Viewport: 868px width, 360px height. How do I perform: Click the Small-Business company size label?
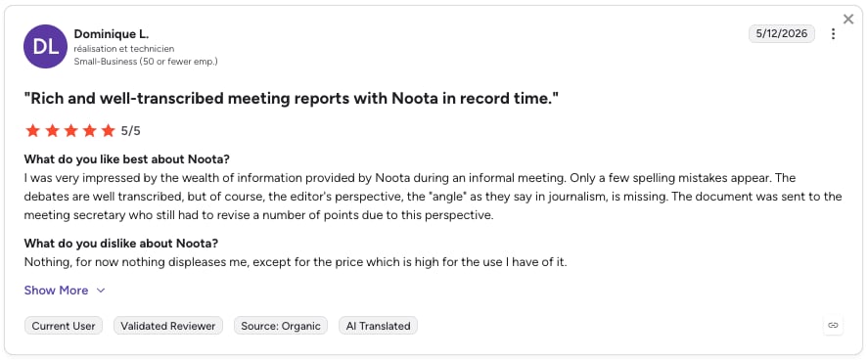146,62
